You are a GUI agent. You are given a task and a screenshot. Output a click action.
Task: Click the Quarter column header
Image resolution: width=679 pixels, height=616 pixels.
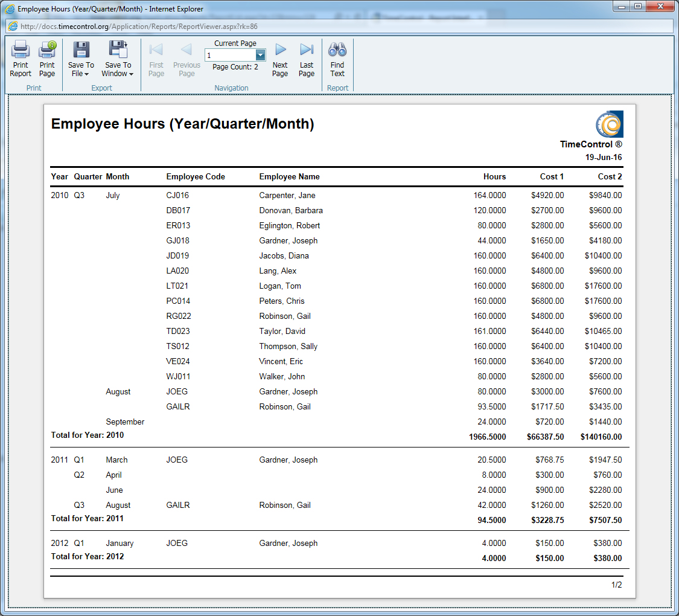(88, 177)
